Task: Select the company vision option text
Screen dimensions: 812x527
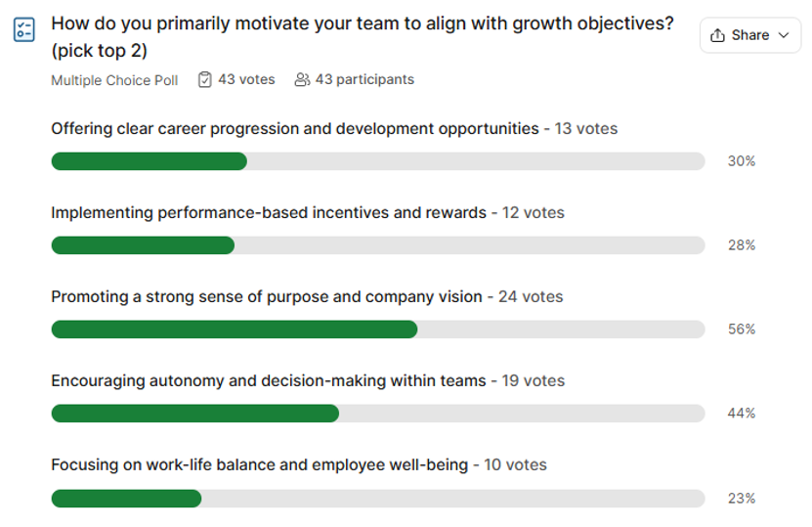Action: tap(266, 296)
